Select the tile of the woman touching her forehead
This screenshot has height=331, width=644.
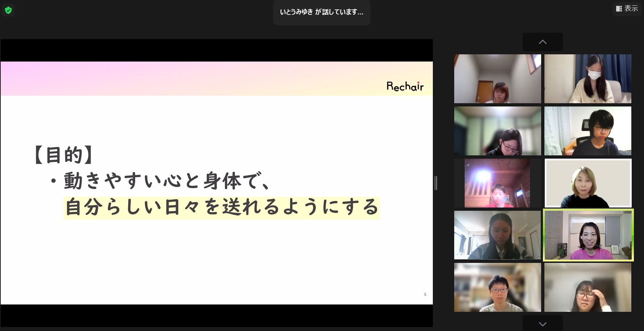pyautogui.click(x=587, y=287)
